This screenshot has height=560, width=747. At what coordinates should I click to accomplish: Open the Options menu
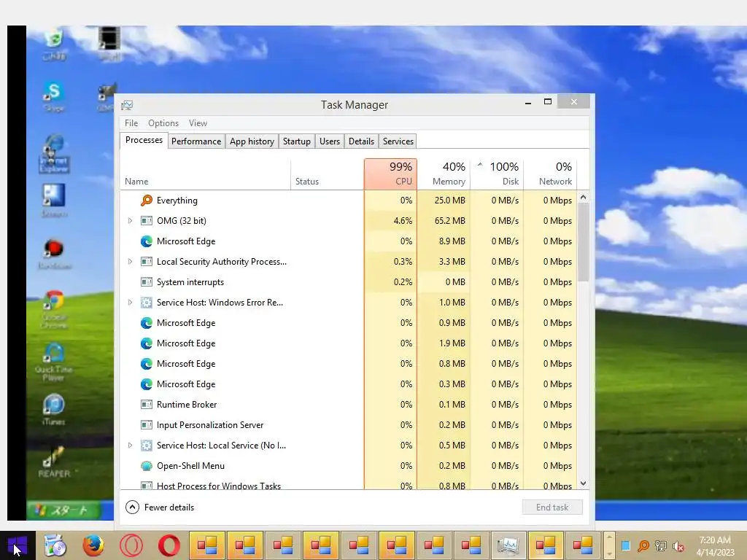(163, 123)
